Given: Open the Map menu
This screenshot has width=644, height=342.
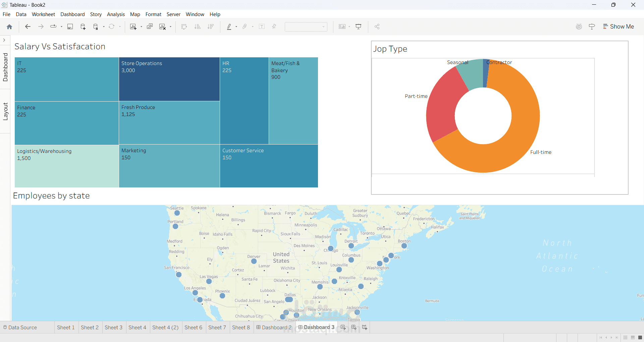Looking at the screenshot, I should tap(135, 14).
